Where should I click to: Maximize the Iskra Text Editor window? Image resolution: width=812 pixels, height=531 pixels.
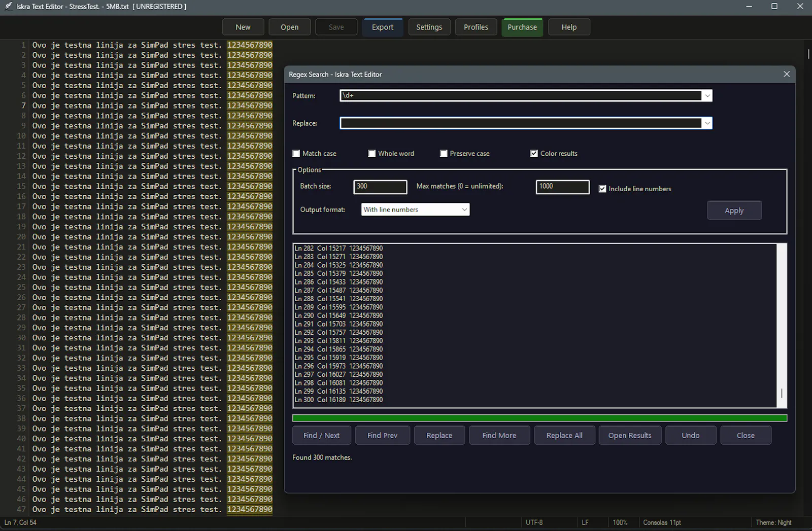[774, 7]
